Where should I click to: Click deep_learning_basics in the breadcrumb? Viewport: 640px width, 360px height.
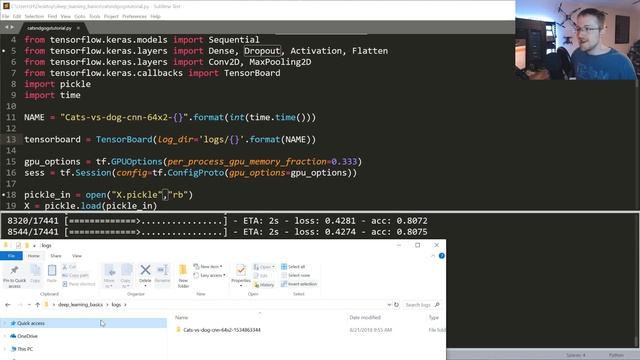[x=80, y=305]
